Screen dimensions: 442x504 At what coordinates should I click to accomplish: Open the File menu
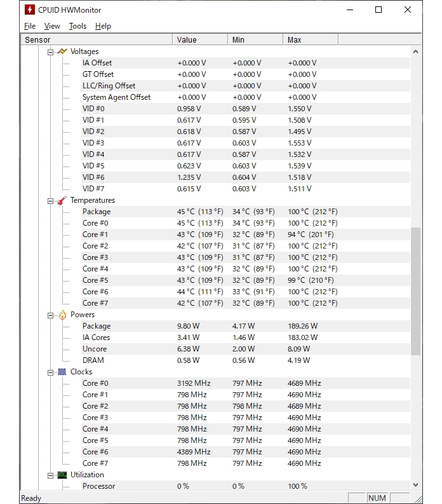pos(30,26)
